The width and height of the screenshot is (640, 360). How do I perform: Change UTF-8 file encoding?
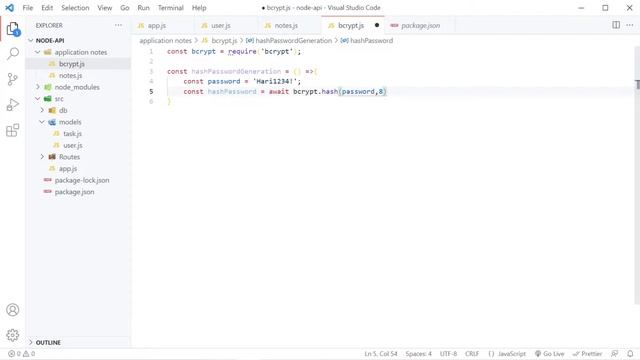pos(448,354)
